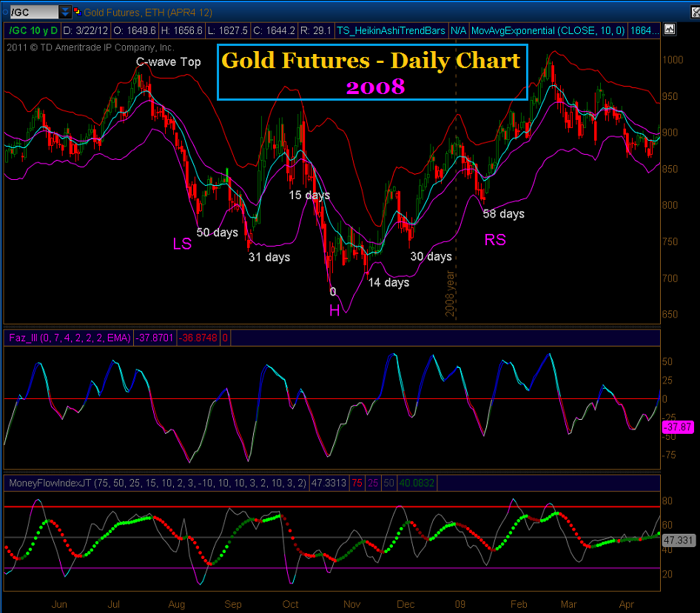Viewport: 700px width, 613px height.
Task: Click the magenta 'H' head label
Action: click(x=334, y=310)
